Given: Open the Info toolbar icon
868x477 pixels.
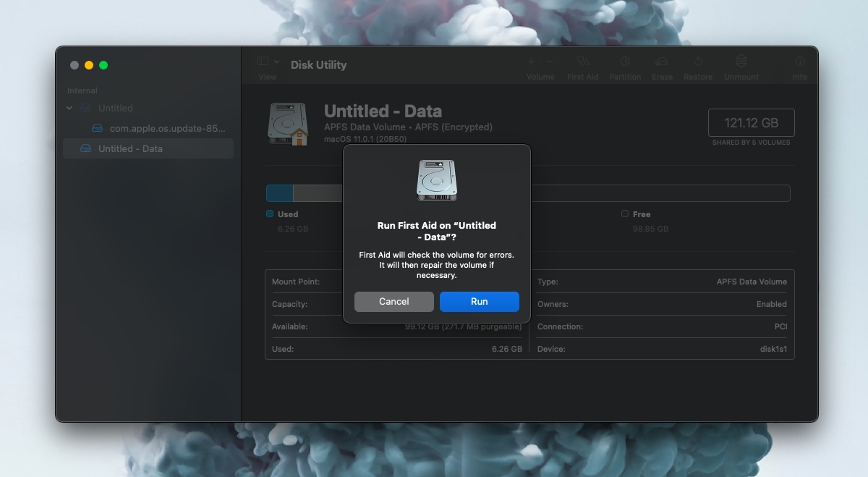Looking at the screenshot, I should [x=799, y=62].
